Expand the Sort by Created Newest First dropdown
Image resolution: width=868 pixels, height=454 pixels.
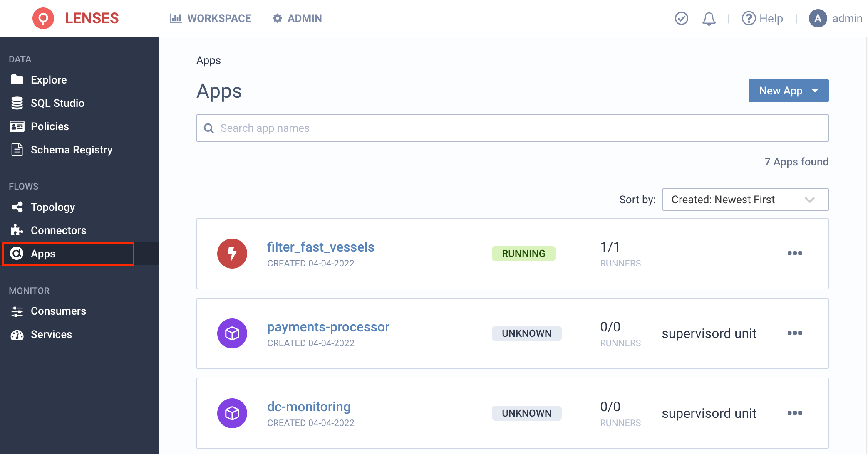click(x=744, y=200)
